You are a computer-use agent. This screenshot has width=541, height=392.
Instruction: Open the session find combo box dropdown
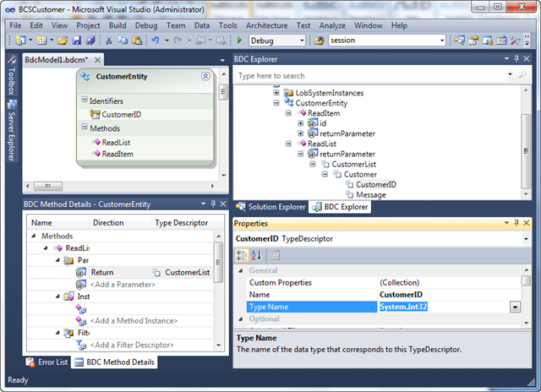(x=442, y=41)
